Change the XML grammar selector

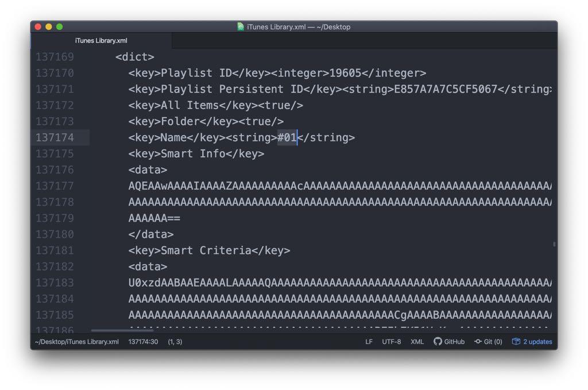tap(417, 342)
